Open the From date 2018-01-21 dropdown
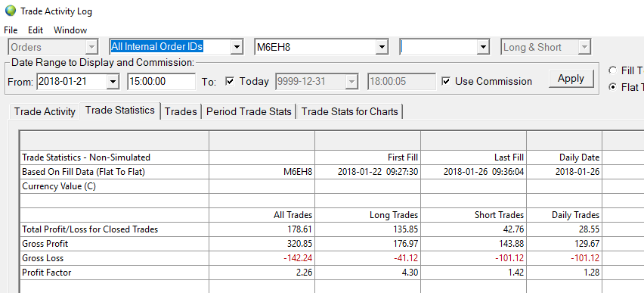644x293 pixels. (x=113, y=82)
